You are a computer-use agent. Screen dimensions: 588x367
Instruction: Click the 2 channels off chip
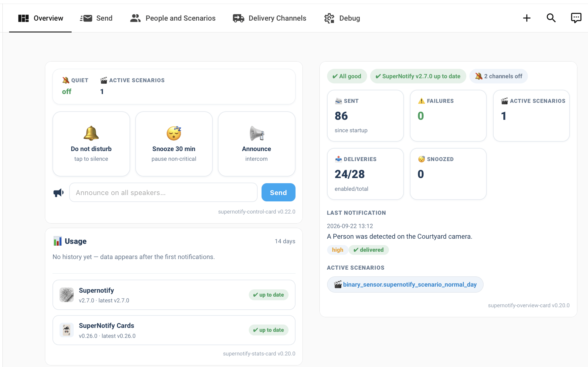498,76
